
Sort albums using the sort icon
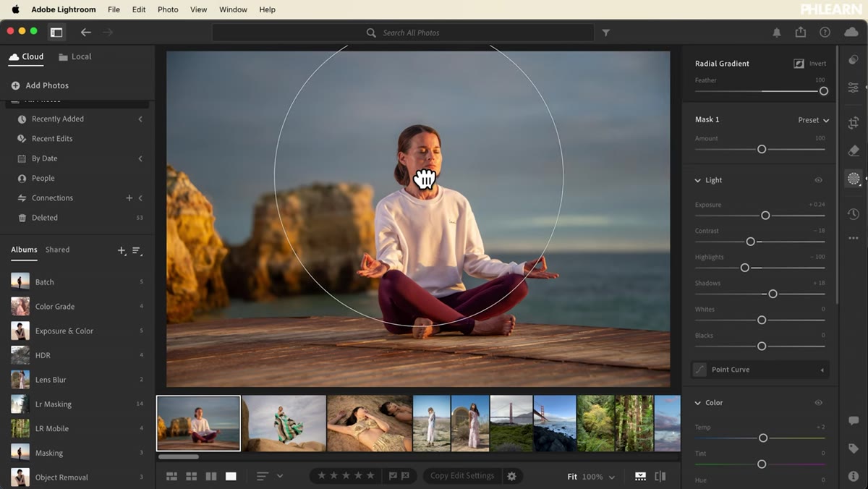(136, 250)
